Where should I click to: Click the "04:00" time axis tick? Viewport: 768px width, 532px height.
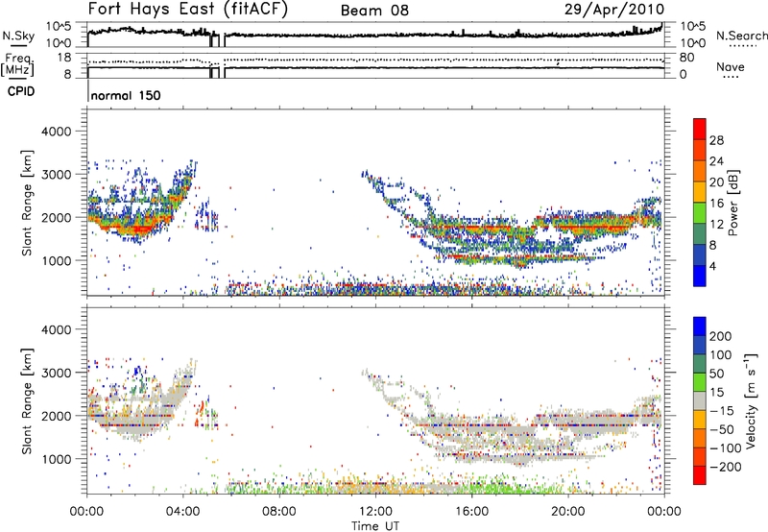point(183,512)
